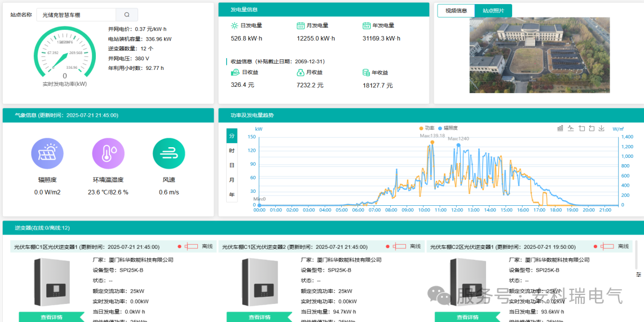Click the 23.6 ℃/82.6 % reading

108,192
